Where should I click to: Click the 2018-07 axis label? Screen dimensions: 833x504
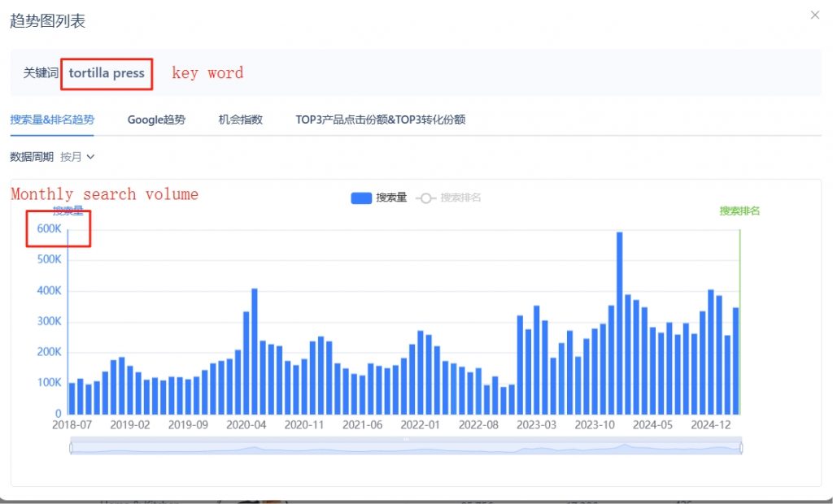[72, 425]
